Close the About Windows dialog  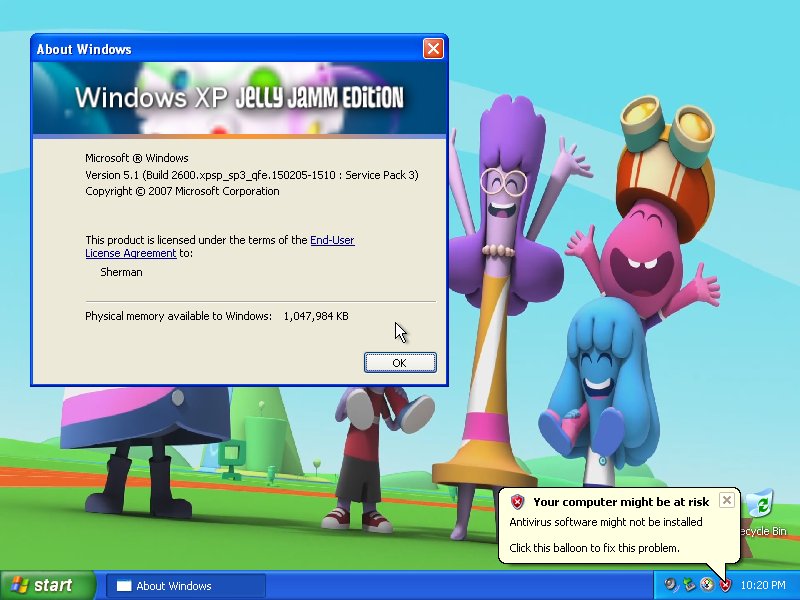coord(433,49)
